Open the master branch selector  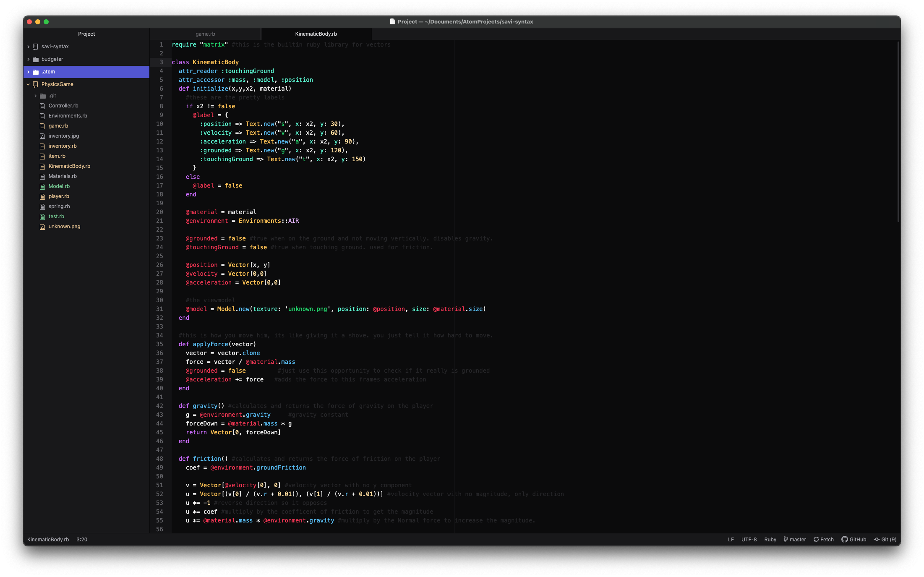pos(795,539)
